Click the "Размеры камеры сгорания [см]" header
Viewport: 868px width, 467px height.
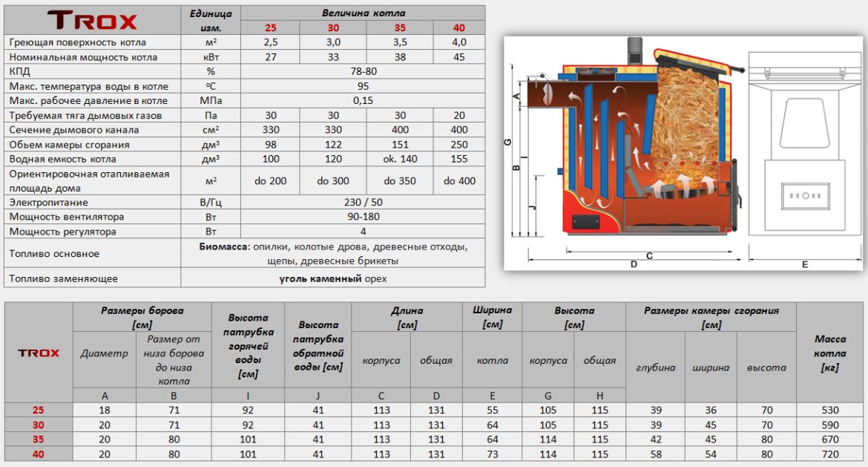pyautogui.click(x=711, y=318)
